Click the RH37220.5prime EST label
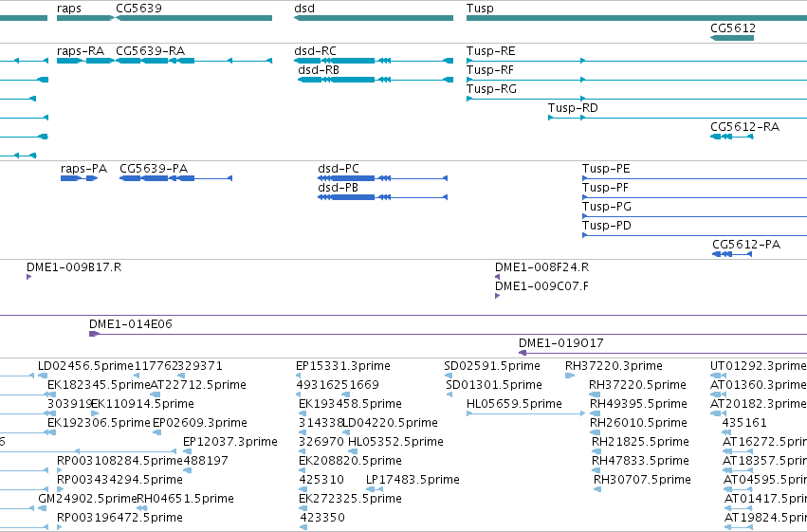Image resolution: width=807 pixels, height=532 pixels. [x=637, y=385]
